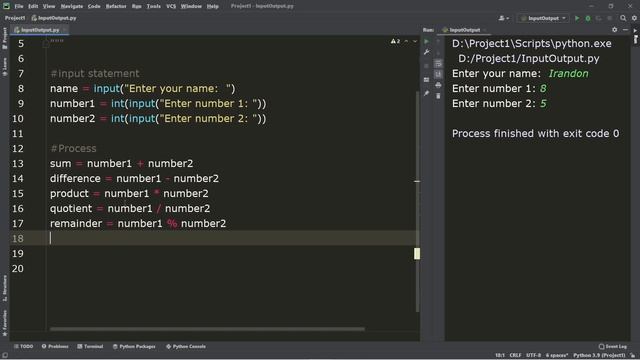Toggle scroll to end in Run console
Screen dimensions: 640x360
click(438, 74)
